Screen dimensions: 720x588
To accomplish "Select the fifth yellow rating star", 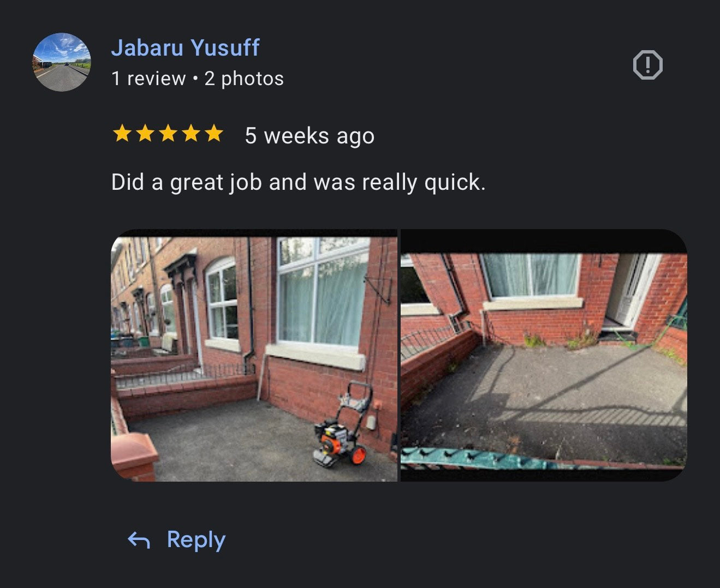I will click(x=213, y=133).
